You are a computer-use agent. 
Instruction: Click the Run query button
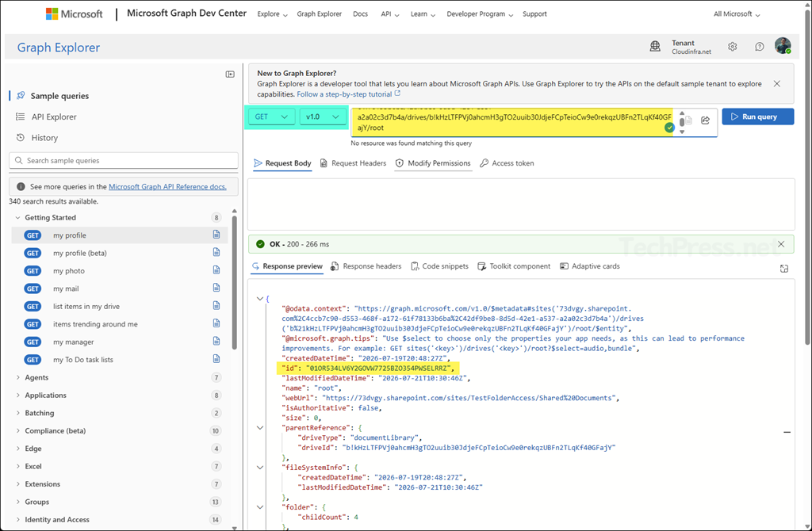click(x=757, y=117)
